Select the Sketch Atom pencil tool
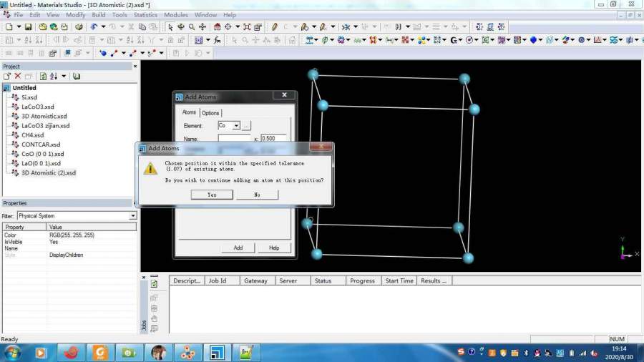This screenshot has width=644, height=362. tap(274, 26)
